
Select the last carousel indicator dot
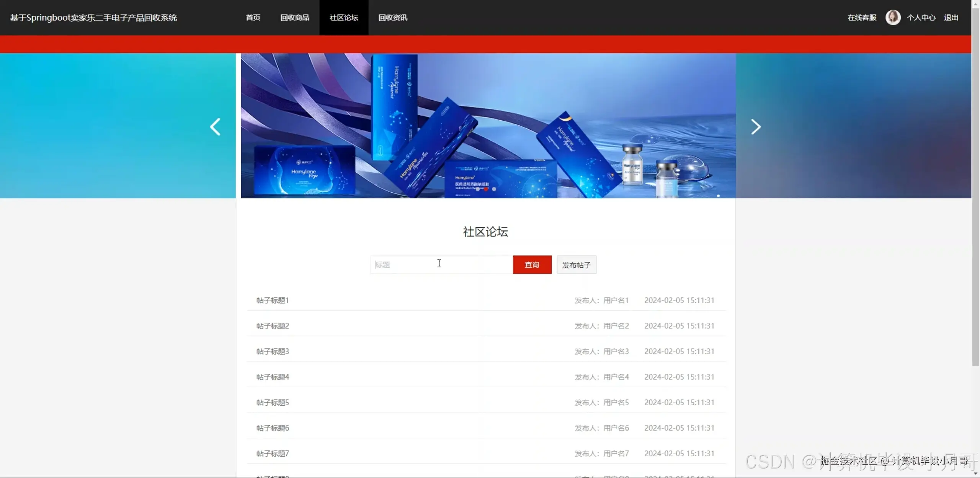pyautogui.click(x=494, y=189)
